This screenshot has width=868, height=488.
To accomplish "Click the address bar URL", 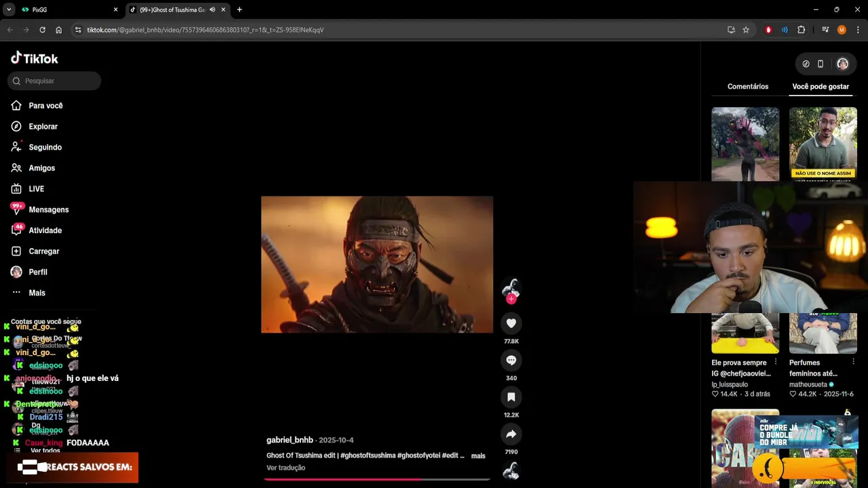I will 205,30.
